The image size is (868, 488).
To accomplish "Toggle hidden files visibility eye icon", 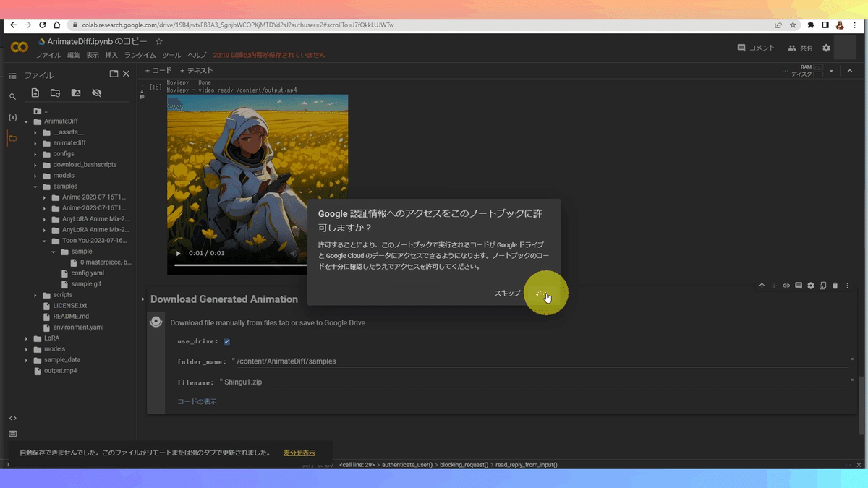I will [96, 93].
